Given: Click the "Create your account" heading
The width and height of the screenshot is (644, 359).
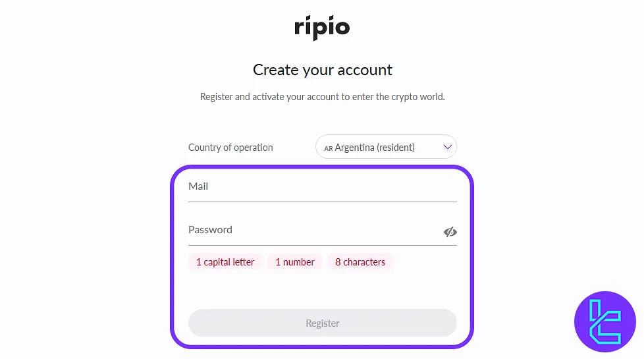Looking at the screenshot, I should point(323,70).
